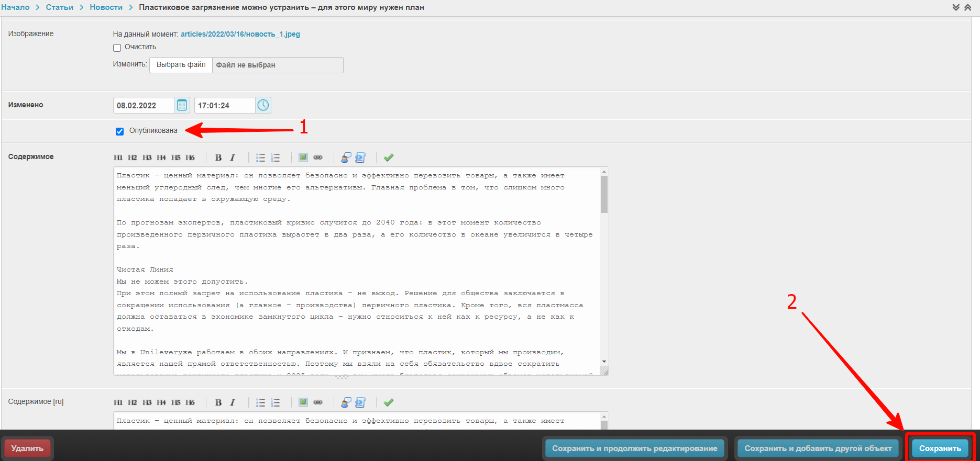Tick the Очистить checkbox for the image
The width and height of the screenshot is (980, 461).
tap(117, 48)
